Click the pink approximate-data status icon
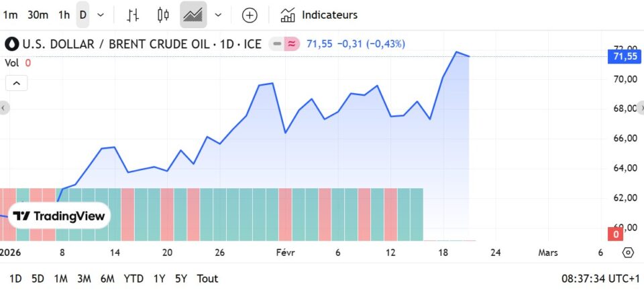The image size is (644, 292). [x=292, y=44]
